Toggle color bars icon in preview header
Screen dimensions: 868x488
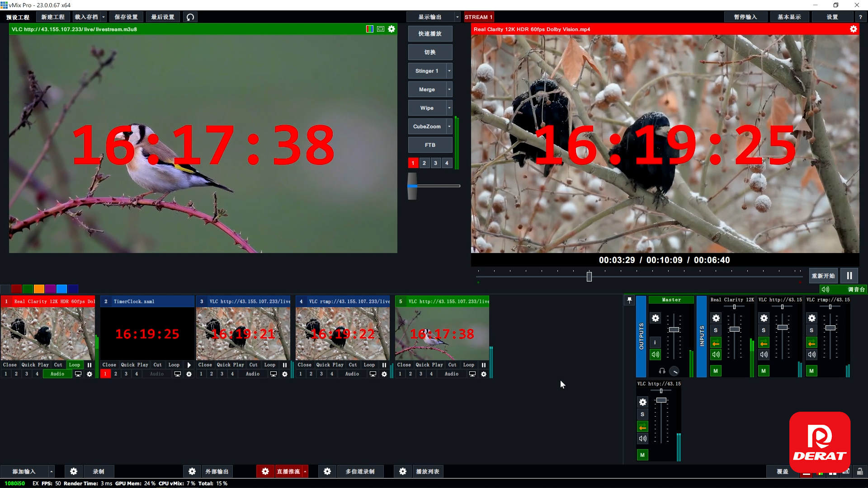(369, 29)
